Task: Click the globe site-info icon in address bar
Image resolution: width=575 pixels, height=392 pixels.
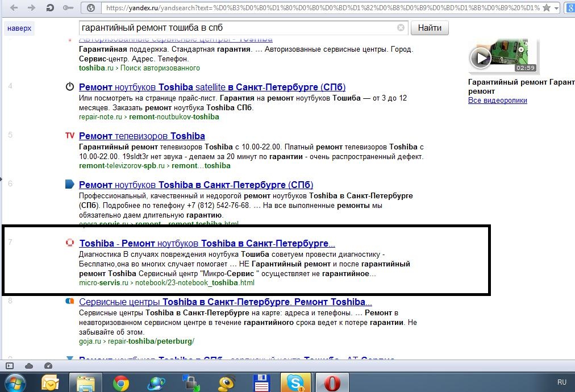Action: (91, 8)
